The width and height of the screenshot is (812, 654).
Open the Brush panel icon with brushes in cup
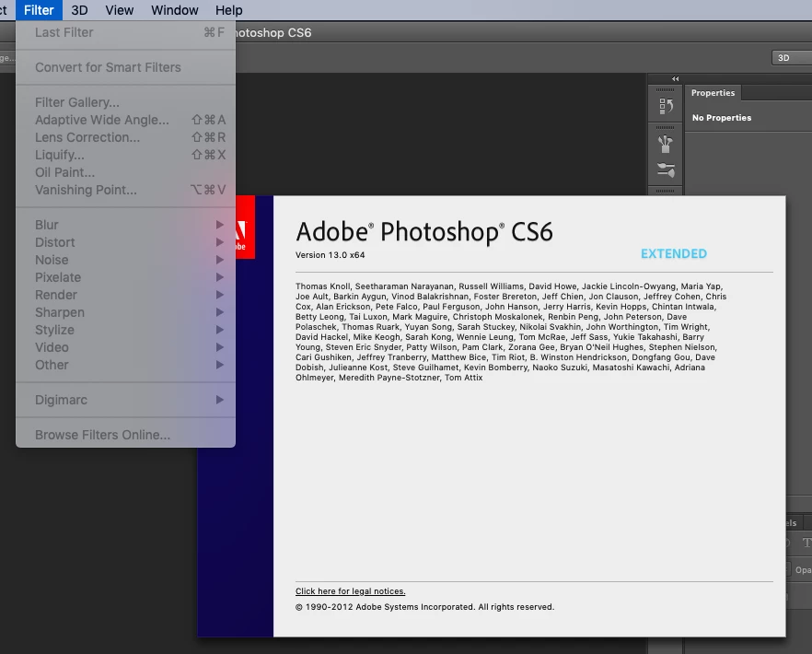(666, 144)
